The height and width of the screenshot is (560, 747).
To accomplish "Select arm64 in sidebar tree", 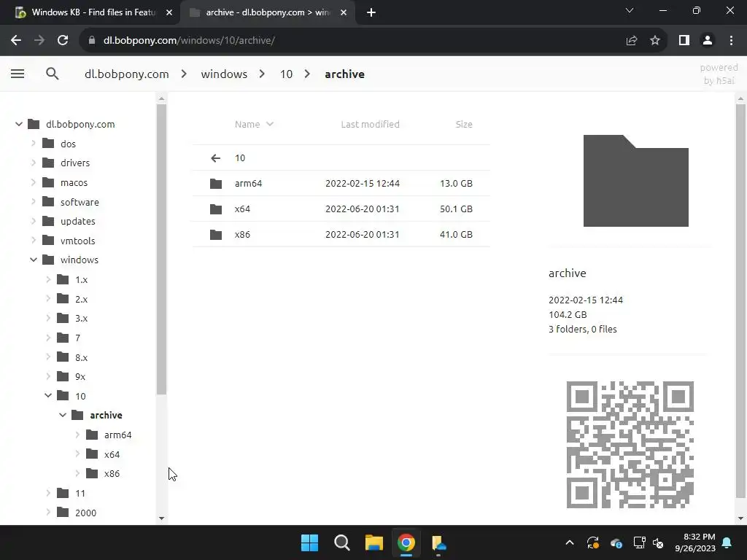I will click(117, 435).
